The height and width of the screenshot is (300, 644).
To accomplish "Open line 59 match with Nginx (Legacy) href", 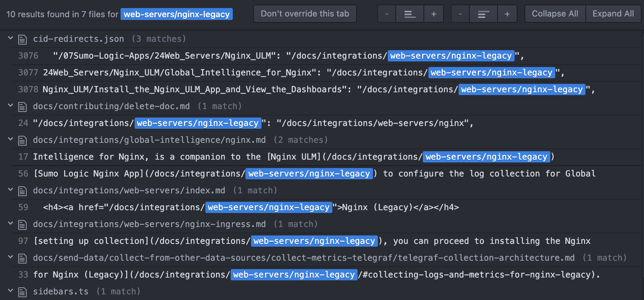I will tap(245, 207).
